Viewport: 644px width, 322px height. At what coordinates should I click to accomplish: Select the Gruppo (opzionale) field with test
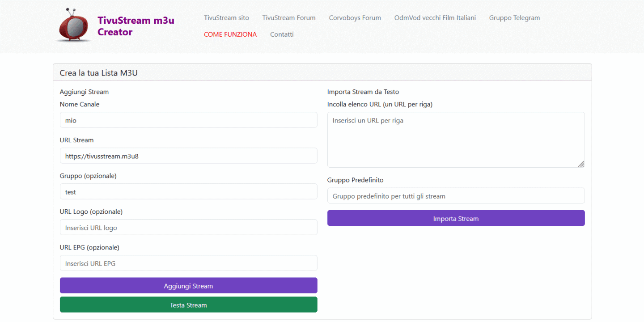189,191
